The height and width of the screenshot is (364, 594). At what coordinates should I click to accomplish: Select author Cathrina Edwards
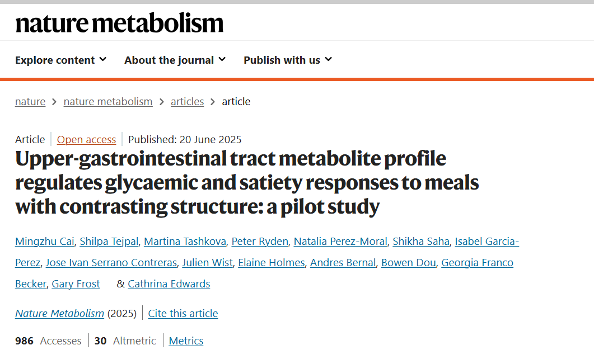169,284
